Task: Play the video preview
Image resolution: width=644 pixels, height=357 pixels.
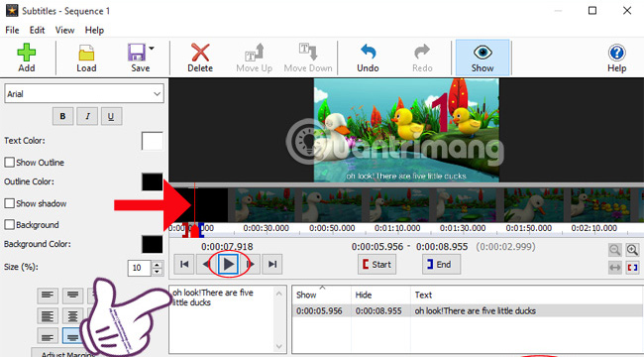Action: [228, 264]
